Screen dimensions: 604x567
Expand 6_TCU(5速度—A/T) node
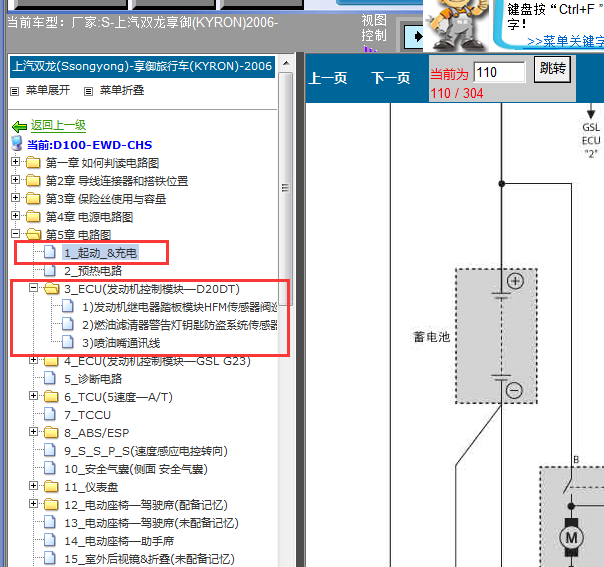34,396
